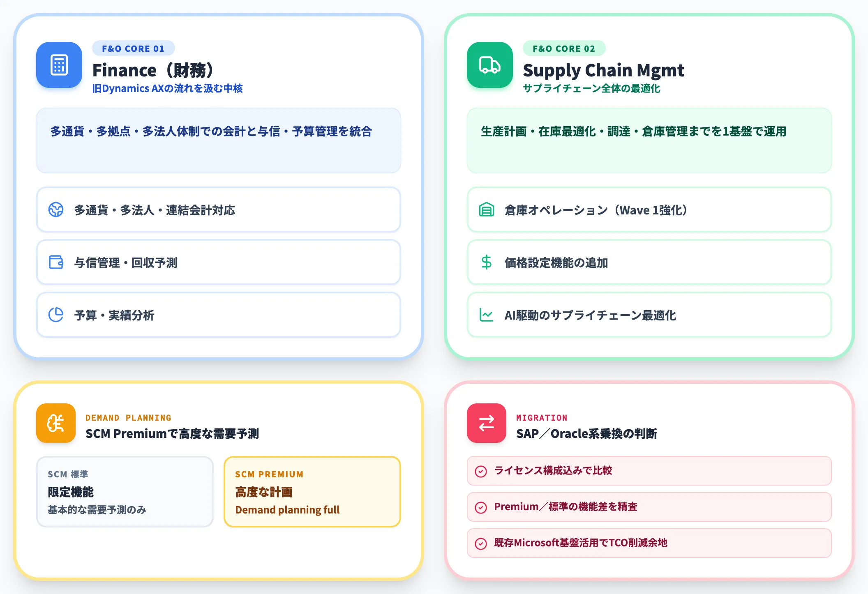Click the DEMAND PLANNING label
868x594 pixels.
tap(128, 417)
